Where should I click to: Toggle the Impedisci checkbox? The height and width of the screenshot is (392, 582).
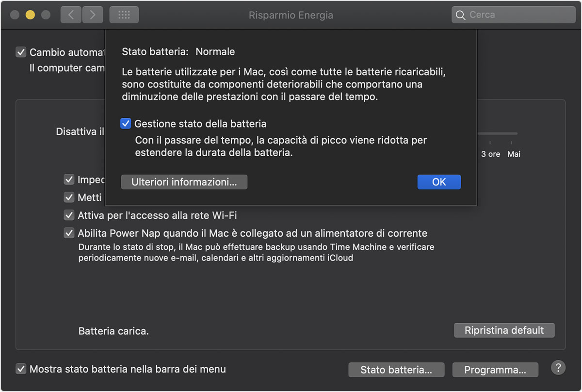[69, 180]
